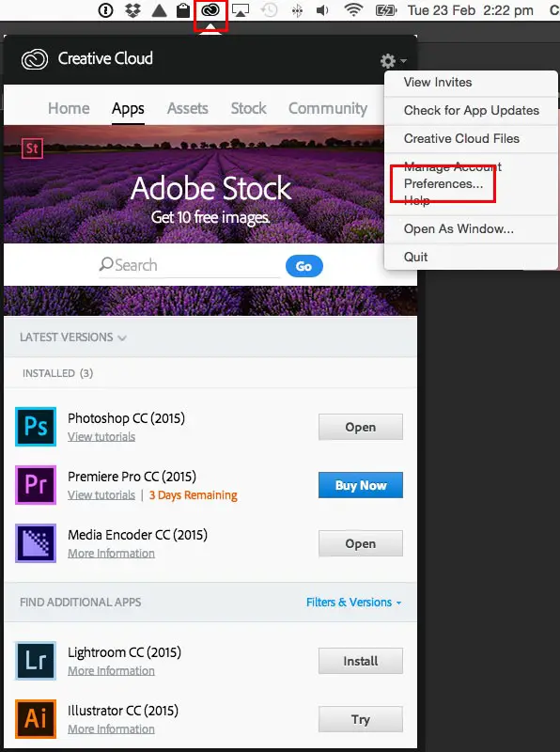Open the Wi-Fi menu bar icon
This screenshot has height=752, width=560.
(353, 10)
